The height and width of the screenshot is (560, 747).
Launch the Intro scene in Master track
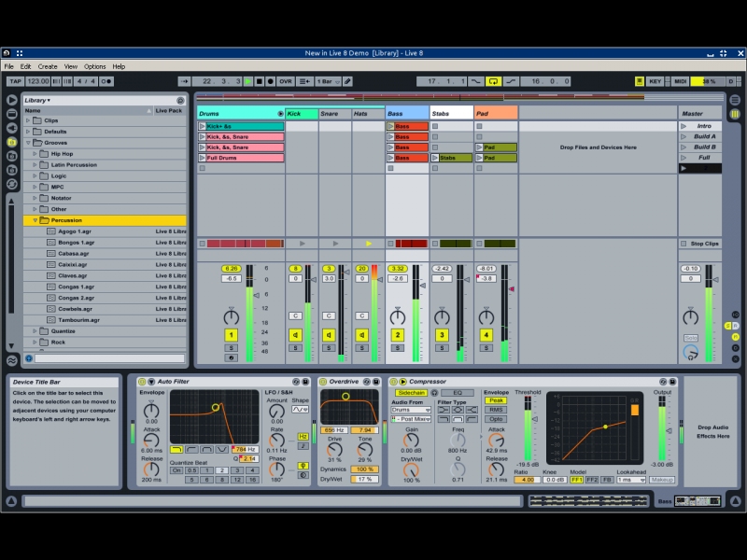click(684, 126)
